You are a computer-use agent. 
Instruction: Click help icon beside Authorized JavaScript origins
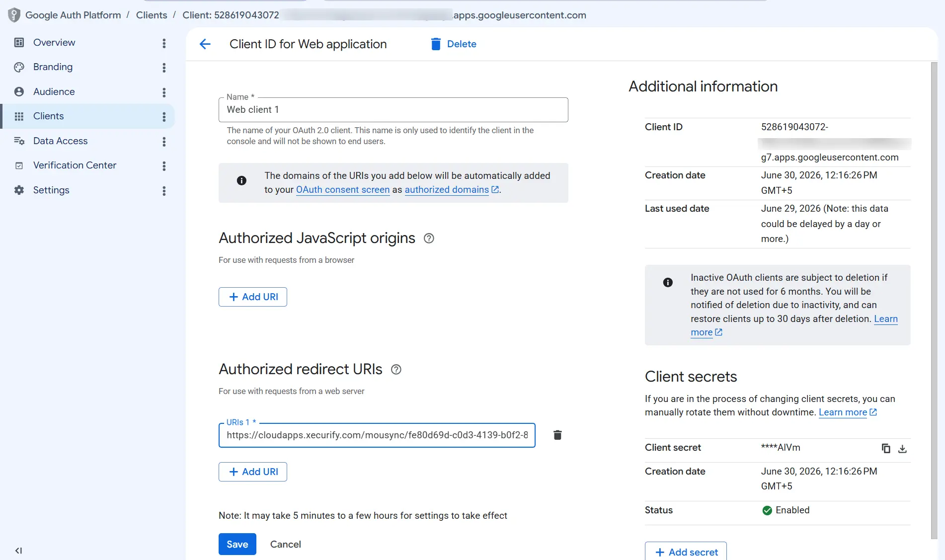(429, 239)
